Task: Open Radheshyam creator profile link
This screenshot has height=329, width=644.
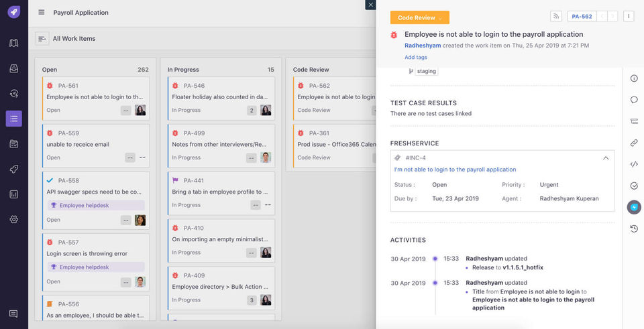Action: click(423, 46)
